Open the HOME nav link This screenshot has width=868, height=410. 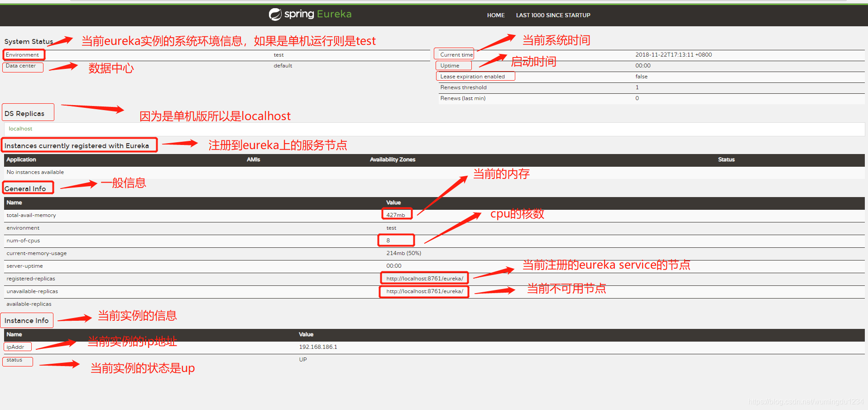click(496, 15)
